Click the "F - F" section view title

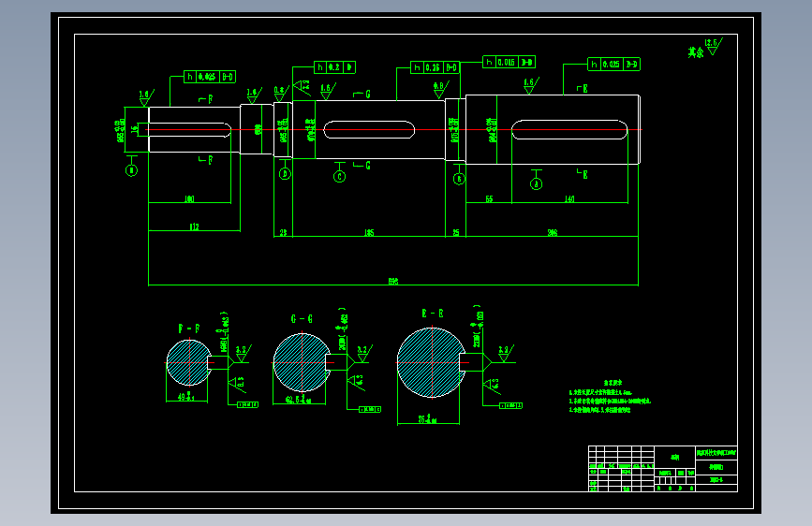click(189, 329)
